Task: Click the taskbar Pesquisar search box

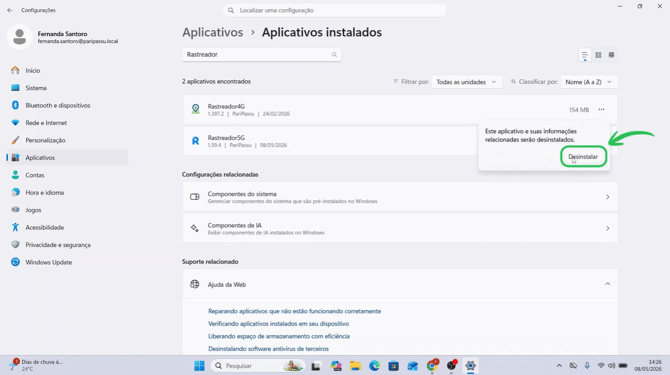Action: coord(258,366)
